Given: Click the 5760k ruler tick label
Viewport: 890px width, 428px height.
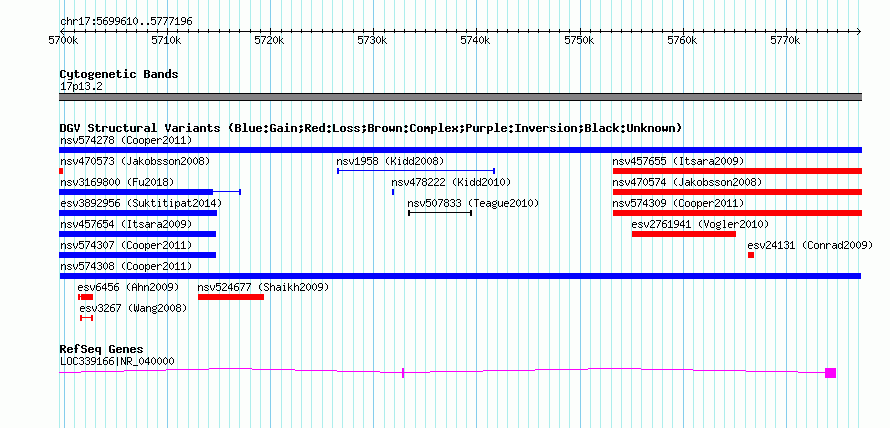Looking at the screenshot, I should point(682,41).
